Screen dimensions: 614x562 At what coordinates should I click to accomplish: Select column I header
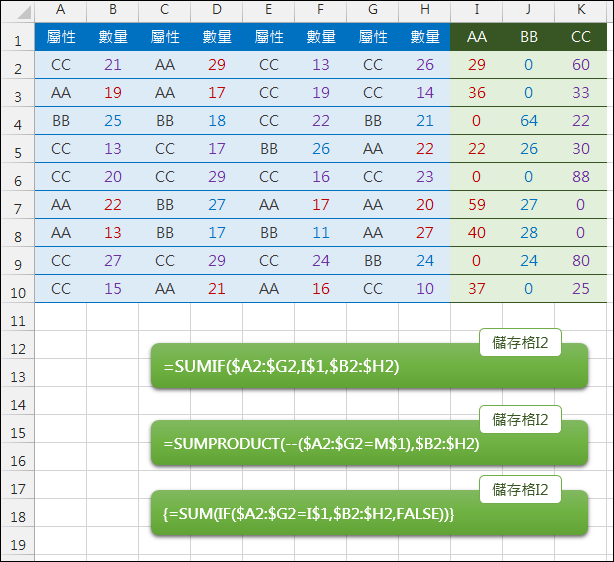tap(477, 9)
